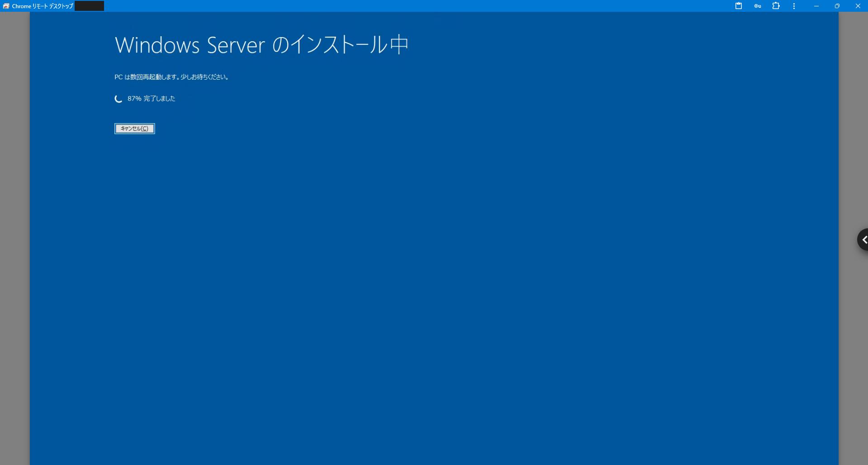Expand the Chrome Remote Desktop side panel arrow
Image resolution: width=868 pixels, height=465 pixels.
pyautogui.click(x=863, y=240)
